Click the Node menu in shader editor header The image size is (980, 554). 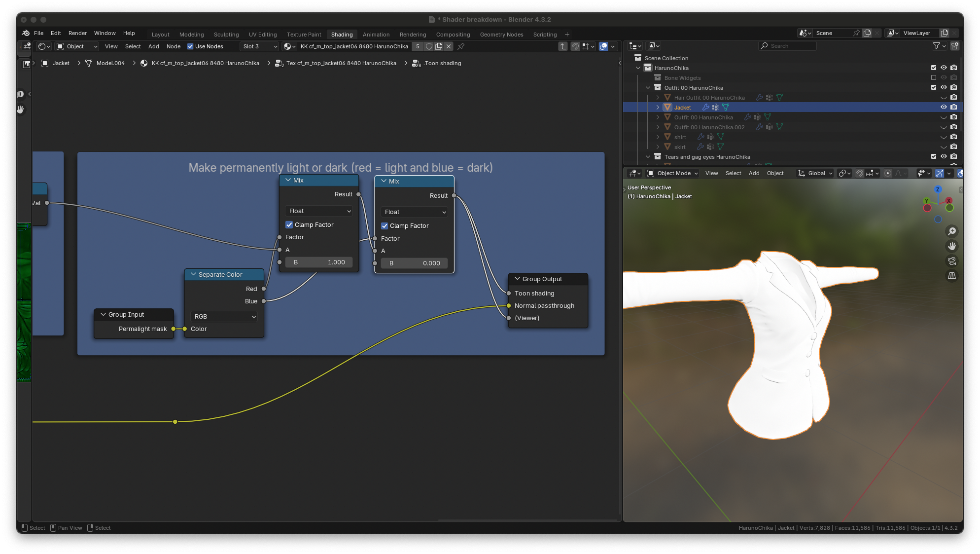tap(174, 46)
